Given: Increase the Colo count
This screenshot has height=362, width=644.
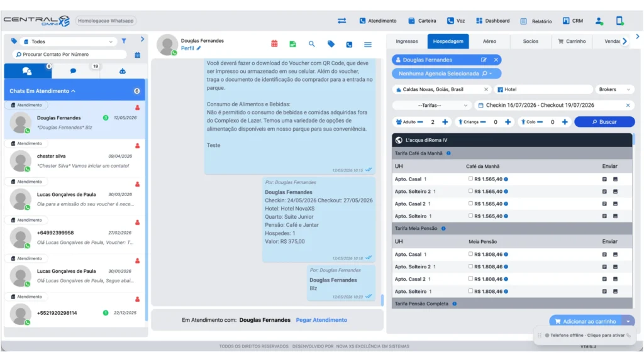Looking at the screenshot, I should 565,122.
